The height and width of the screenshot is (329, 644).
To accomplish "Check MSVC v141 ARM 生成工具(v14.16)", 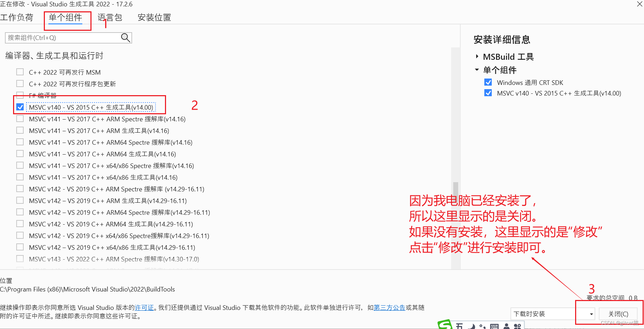I will point(20,131).
